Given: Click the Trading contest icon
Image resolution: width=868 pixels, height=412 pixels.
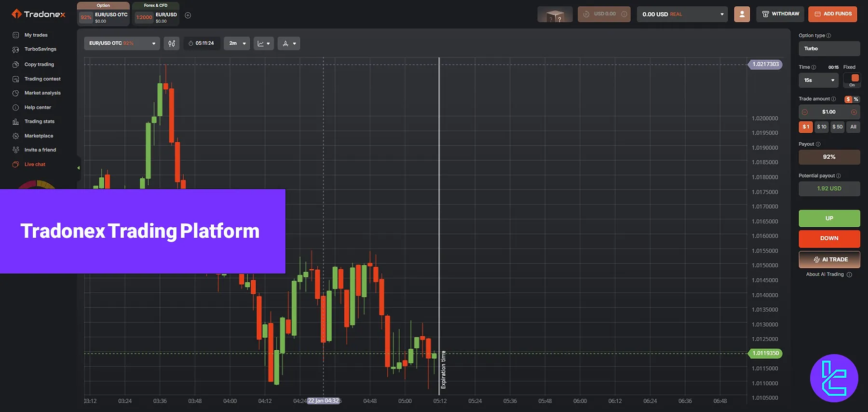Looking at the screenshot, I should tap(16, 79).
